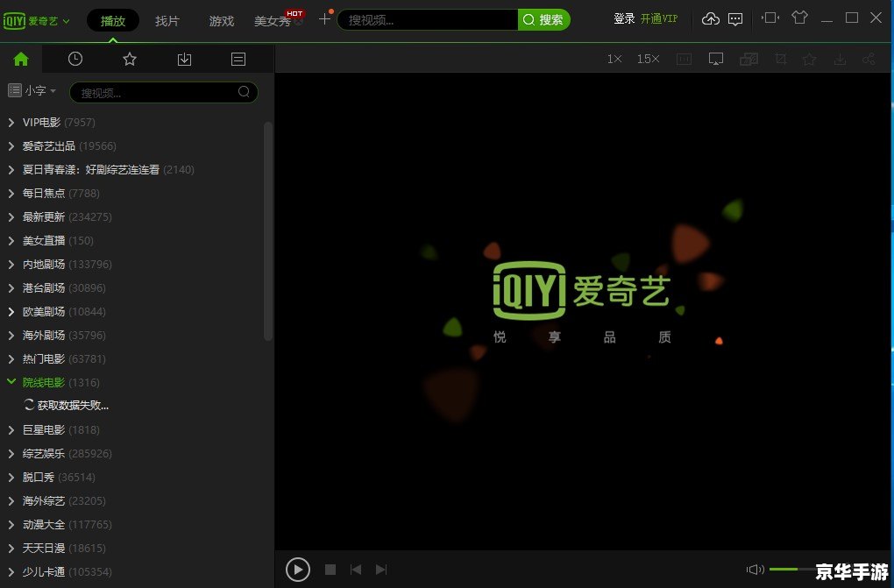Set playback speed to 1X
The image size is (894, 588).
[x=614, y=59]
